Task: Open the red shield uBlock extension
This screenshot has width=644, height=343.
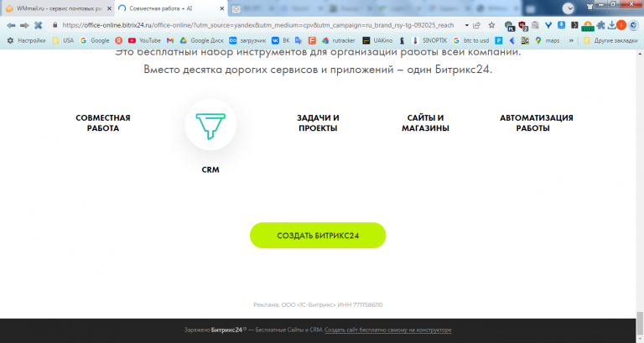Action: (523, 26)
